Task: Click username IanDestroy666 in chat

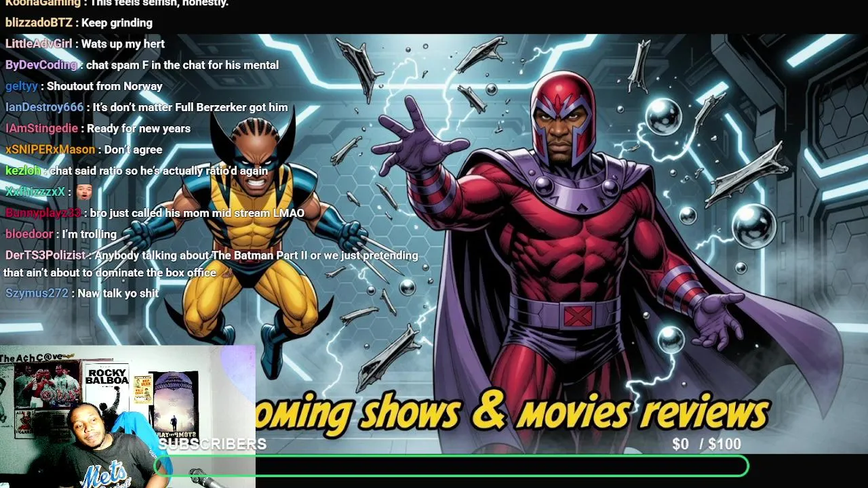Action: [44, 107]
